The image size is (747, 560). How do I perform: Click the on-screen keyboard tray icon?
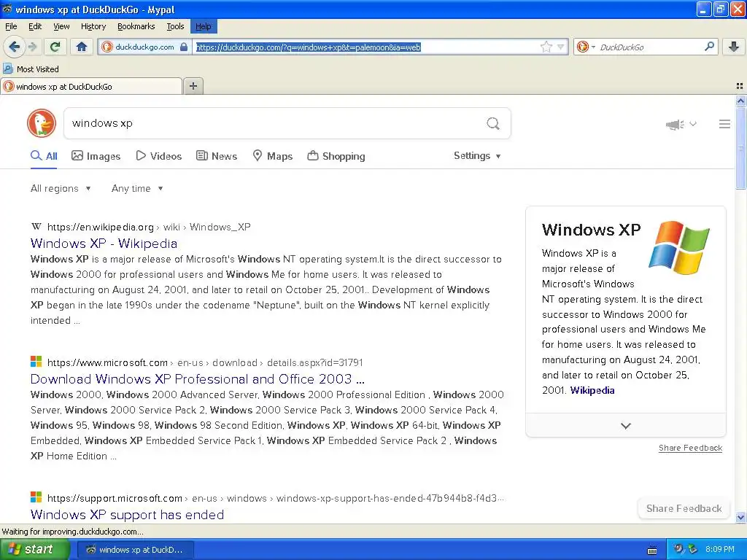click(x=651, y=550)
